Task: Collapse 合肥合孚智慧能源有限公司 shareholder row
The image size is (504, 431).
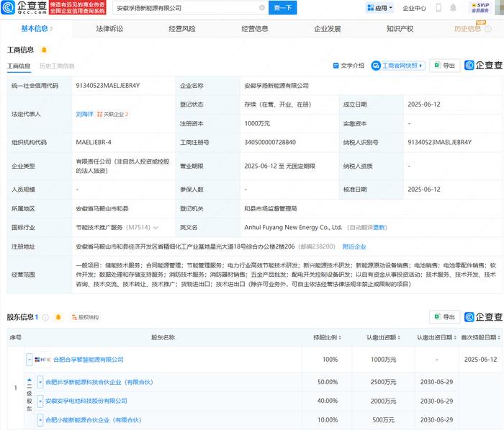Action: (30, 360)
